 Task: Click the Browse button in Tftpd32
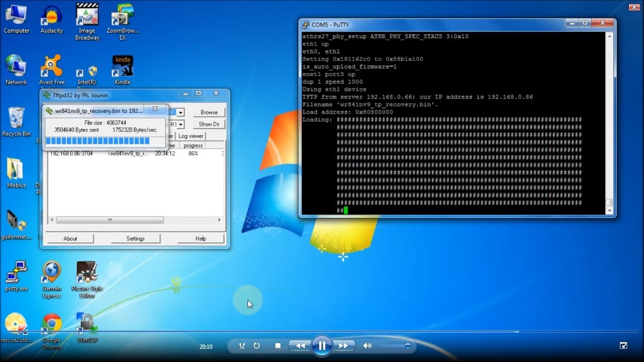[x=209, y=112]
